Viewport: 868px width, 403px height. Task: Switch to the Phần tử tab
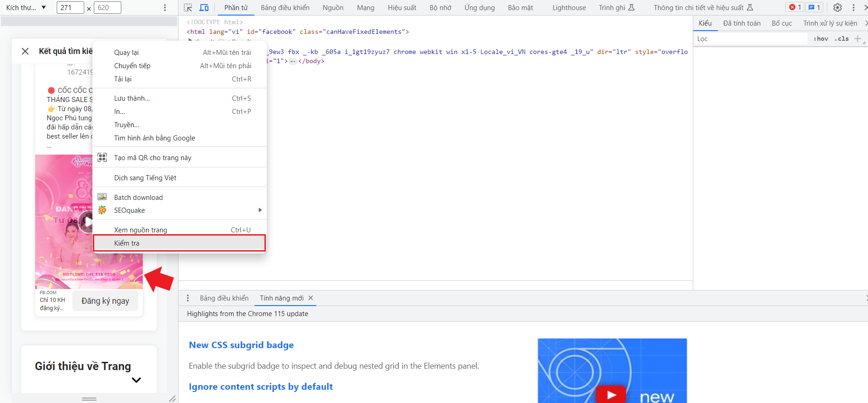point(236,8)
